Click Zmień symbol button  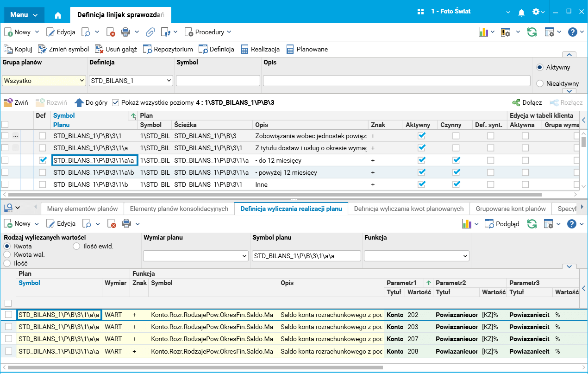point(63,49)
